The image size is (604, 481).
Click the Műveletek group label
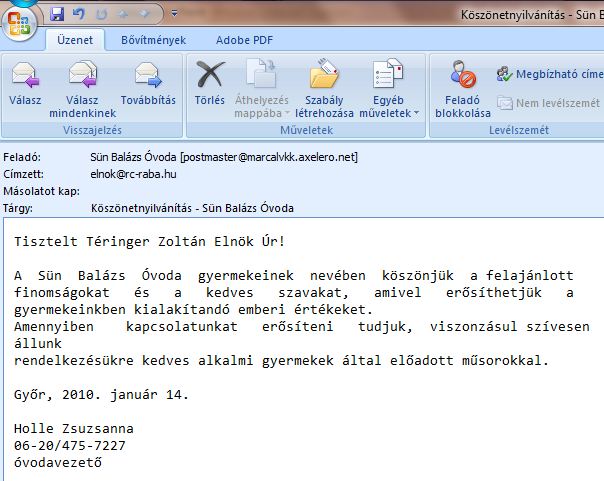[306, 130]
